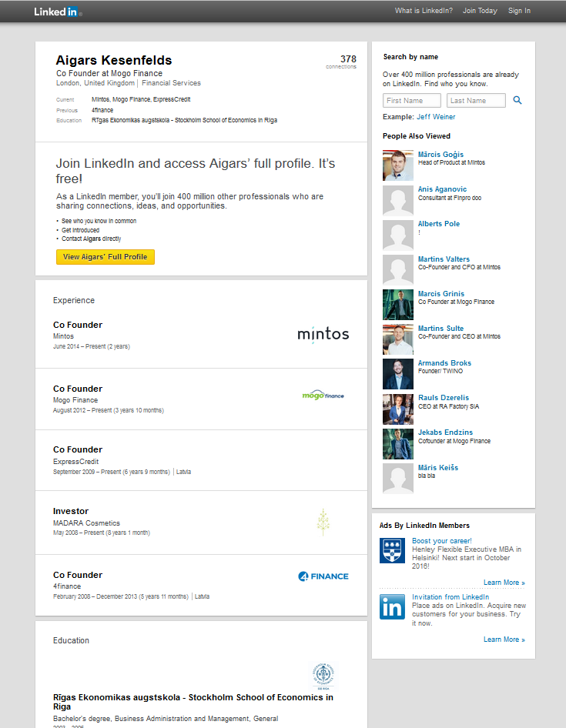Screen dimensions: 566x728
Task: Click MADARA Cosmetics company name
Action: 86,523
